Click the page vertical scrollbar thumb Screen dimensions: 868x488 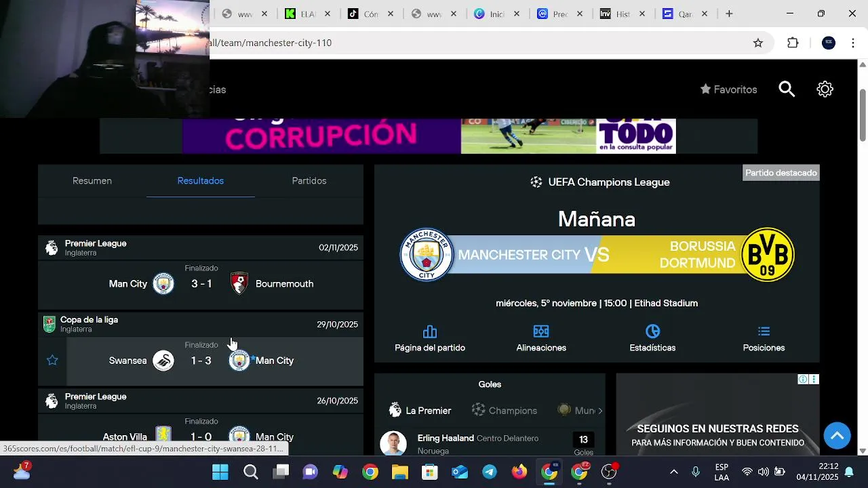[863, 115]
